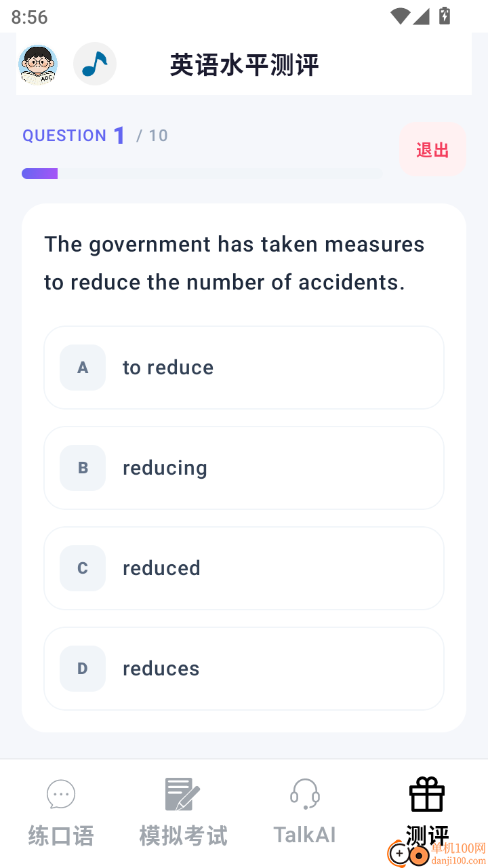Screen dimensions: 488x868
Task: Choose answer C "reduced"
Action: (244, 568)
